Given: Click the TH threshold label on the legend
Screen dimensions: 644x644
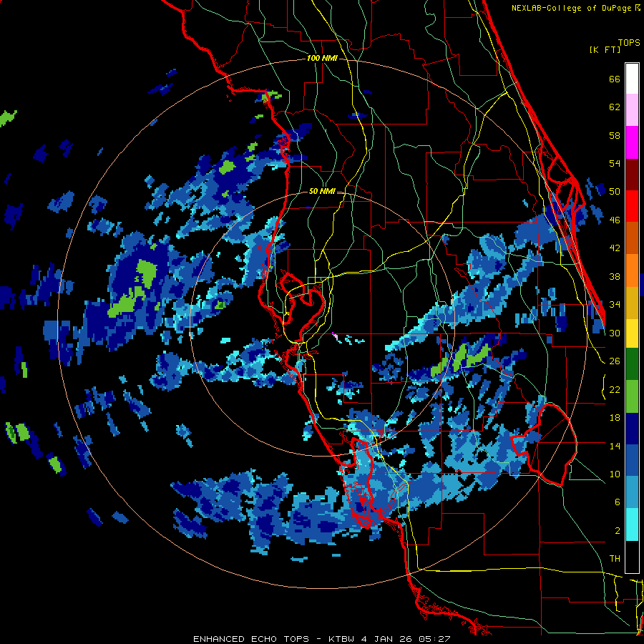Looking at the screenshot, I should point(615,559).
